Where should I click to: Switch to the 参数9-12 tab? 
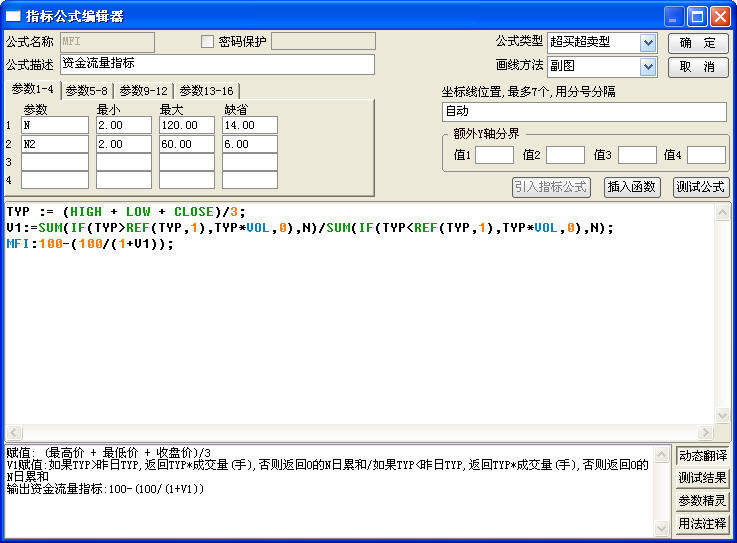(x=144, y=91)
